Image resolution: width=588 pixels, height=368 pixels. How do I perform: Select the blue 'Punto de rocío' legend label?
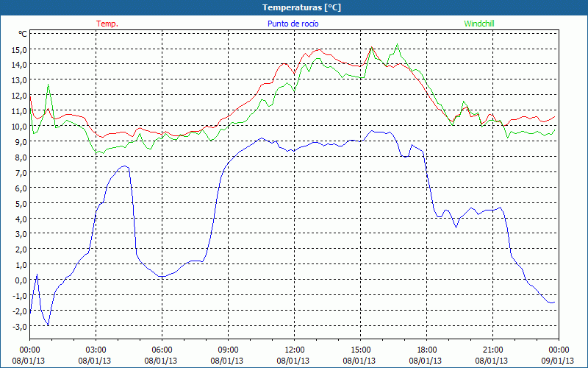(293, 24)
